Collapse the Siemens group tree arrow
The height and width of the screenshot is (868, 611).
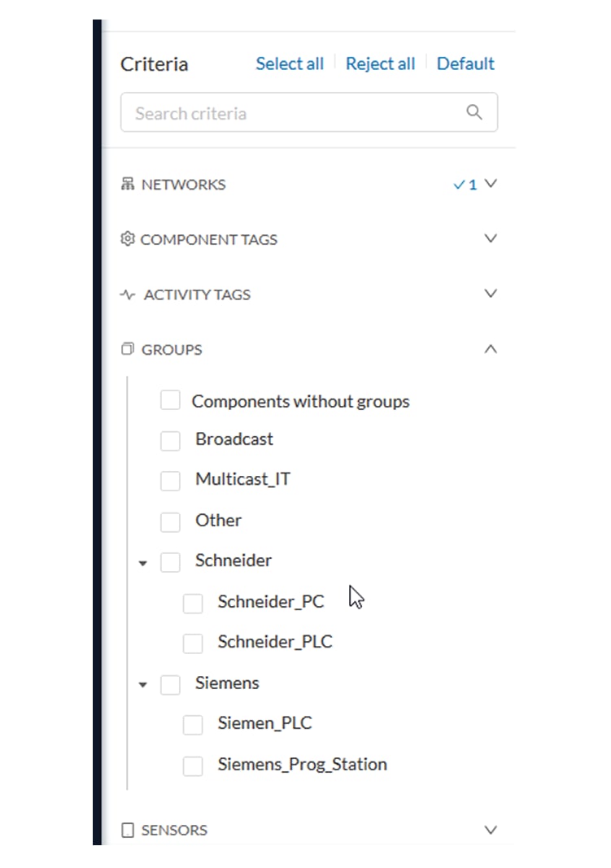coord(143,685)
